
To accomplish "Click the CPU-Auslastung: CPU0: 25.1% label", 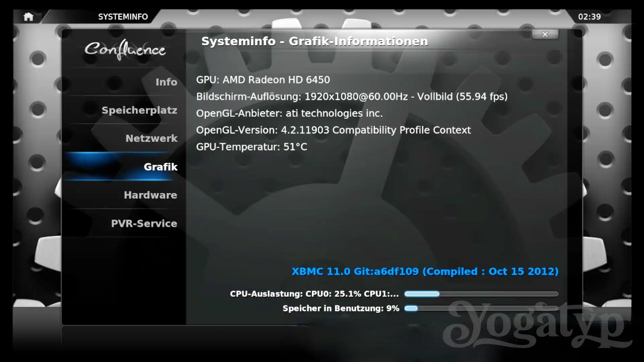I will tap(314, 294).
